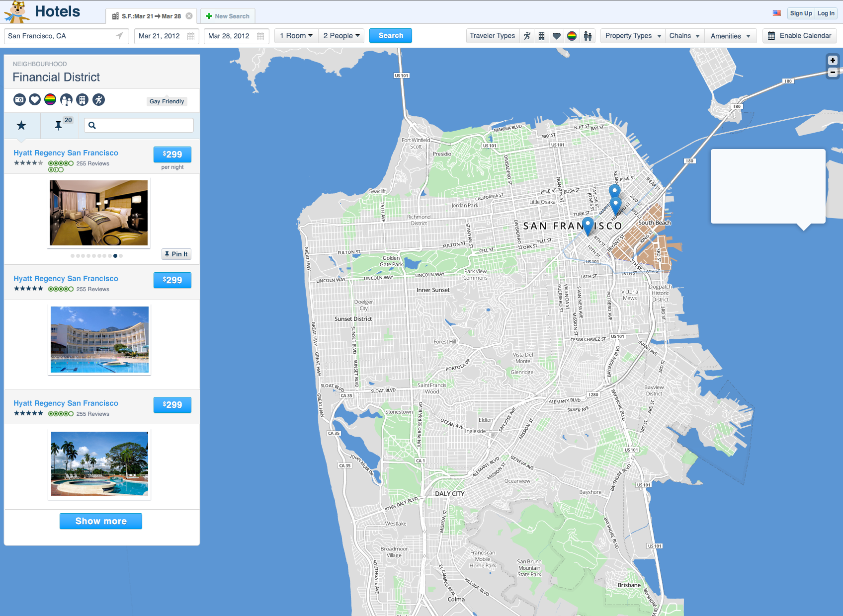Switch to the pinned hotels tab with 20

click(x=59, y=126)
